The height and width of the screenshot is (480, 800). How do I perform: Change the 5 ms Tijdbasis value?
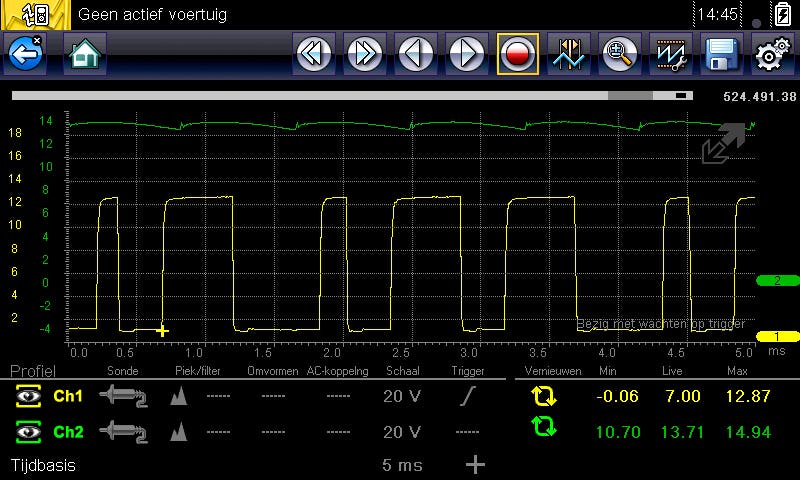tap(400, 465)
